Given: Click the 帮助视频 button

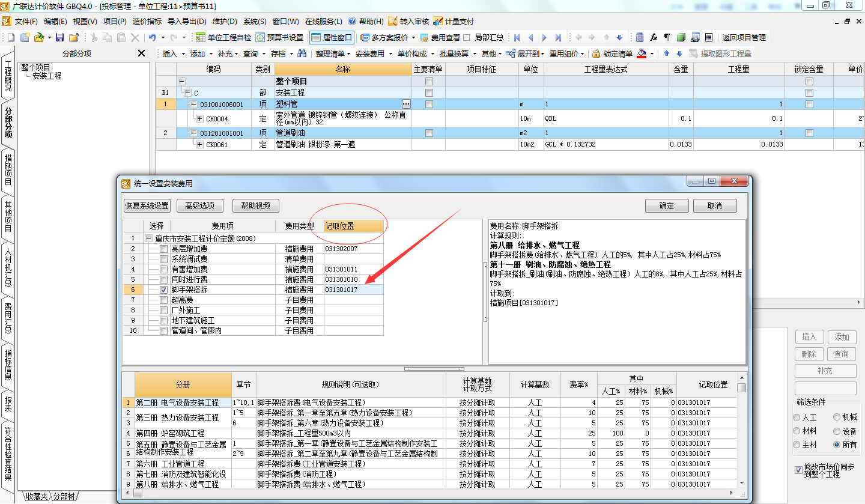Looking at the screenshot, I should [x=255, y=205].
